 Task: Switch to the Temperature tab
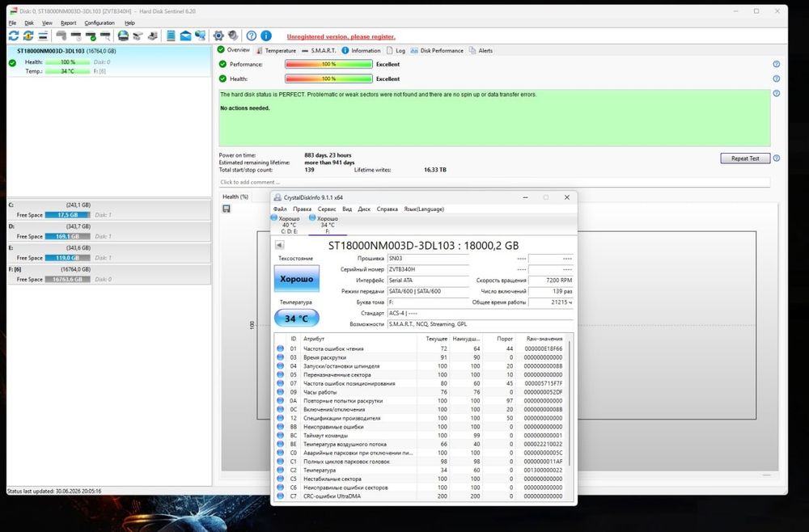click(276, 50)
